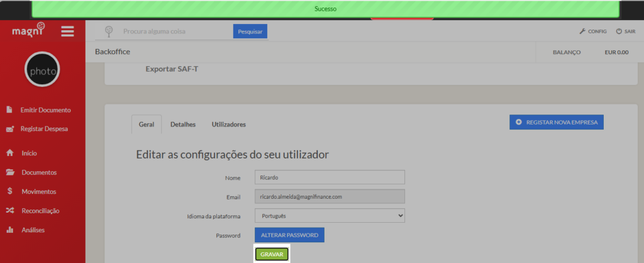This screenshot has height=263, width=644.
Task: Open CONFIG wrench settings
Action: [x=592, y=31]
